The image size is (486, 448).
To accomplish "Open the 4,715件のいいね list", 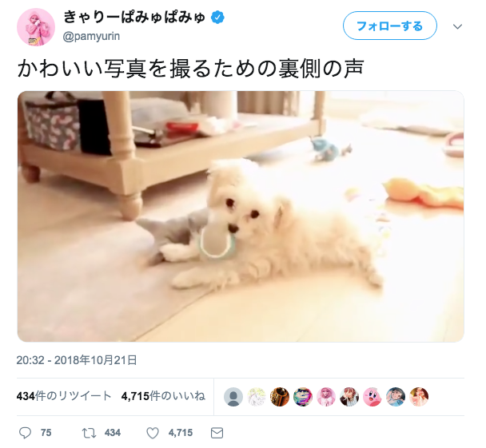I will pos(163,396).
